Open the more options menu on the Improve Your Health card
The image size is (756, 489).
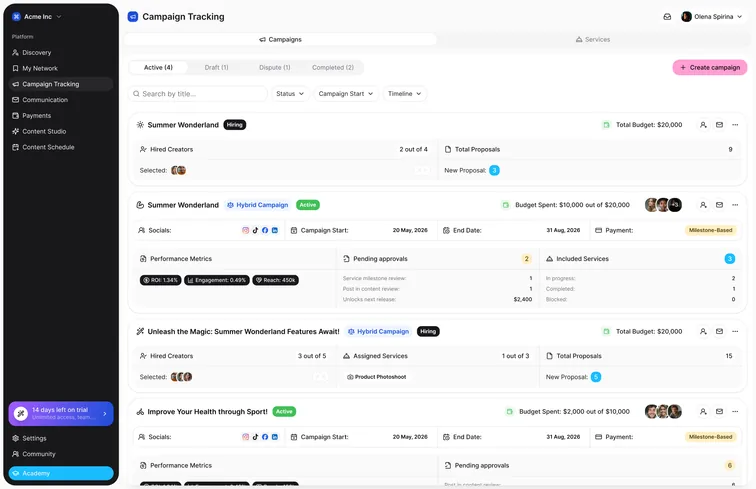coord(735,411)
